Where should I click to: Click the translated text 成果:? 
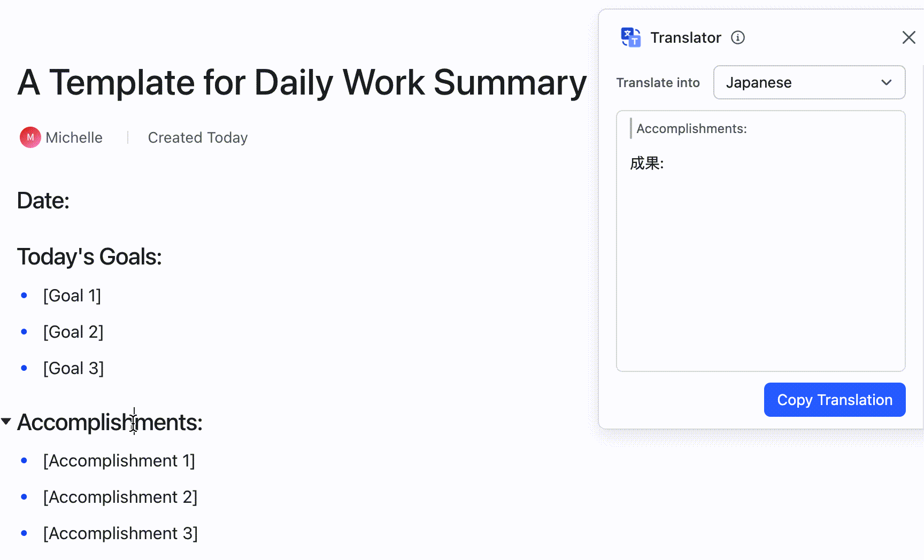coord(647,163)
